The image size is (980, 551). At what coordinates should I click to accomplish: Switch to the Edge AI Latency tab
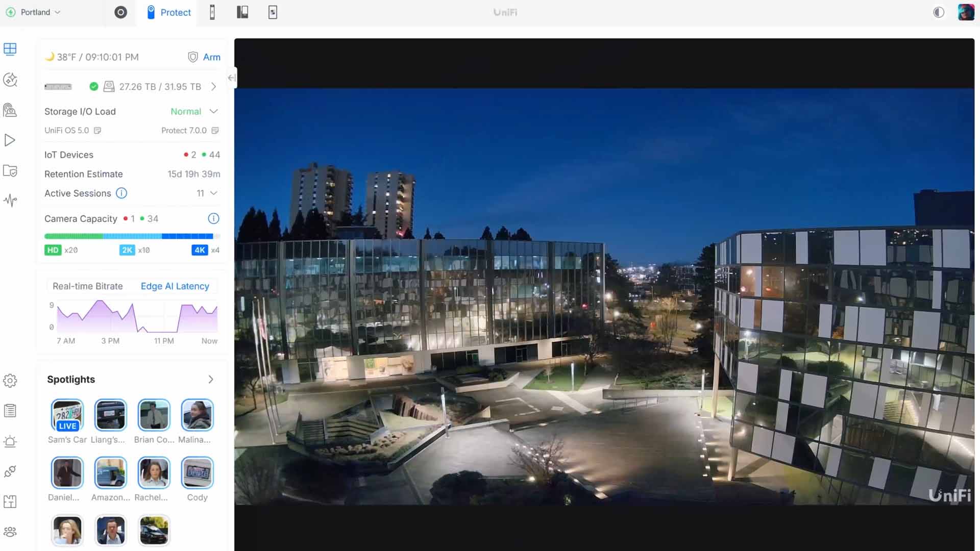click(175, 286)
